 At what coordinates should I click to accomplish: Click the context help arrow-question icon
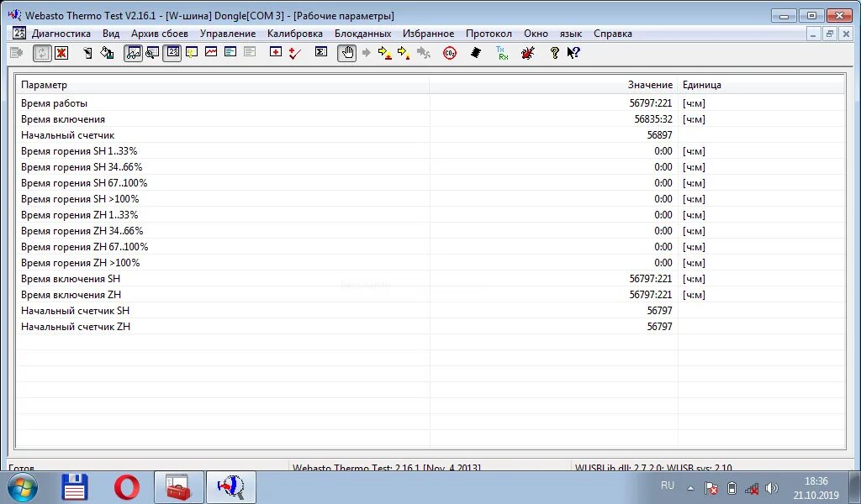(x=573, y=53)
